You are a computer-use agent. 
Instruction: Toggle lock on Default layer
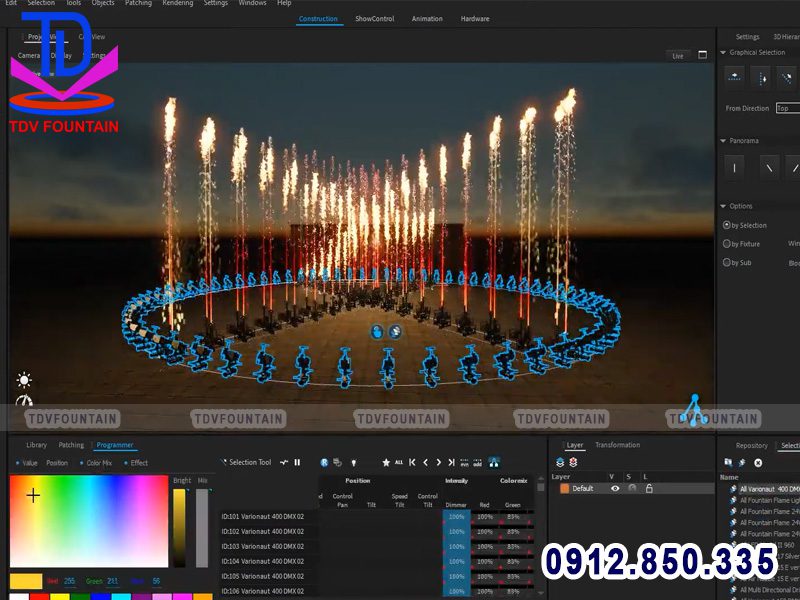point(649,488)
